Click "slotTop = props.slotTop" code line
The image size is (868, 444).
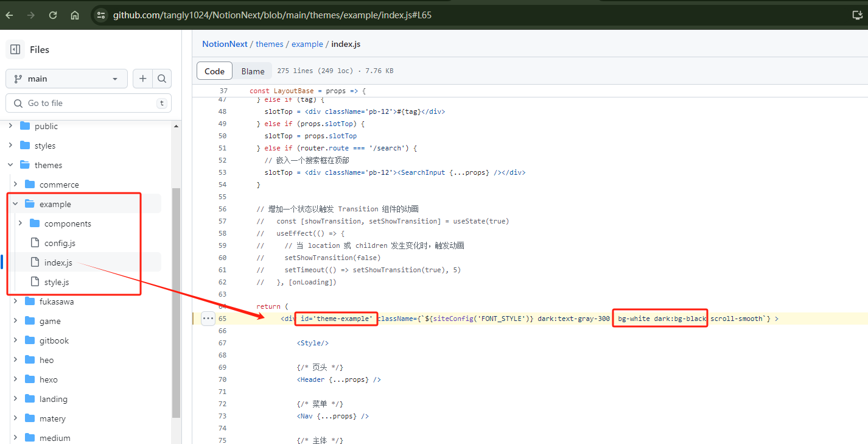[x=310, y=136]
